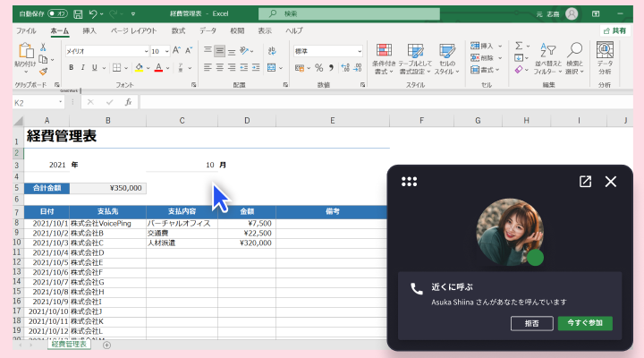Pop out the call notification window
This screenshot has width=644, height=358.
(585, 182)
